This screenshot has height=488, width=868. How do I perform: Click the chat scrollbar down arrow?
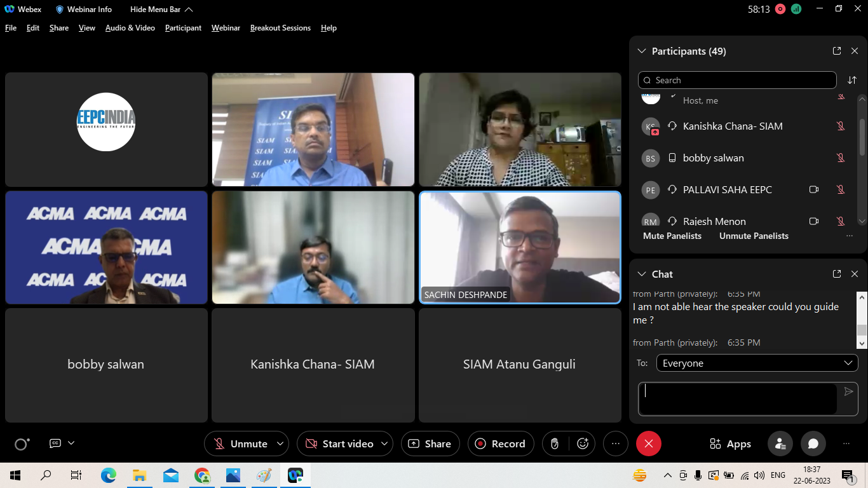tap(862, 344)
